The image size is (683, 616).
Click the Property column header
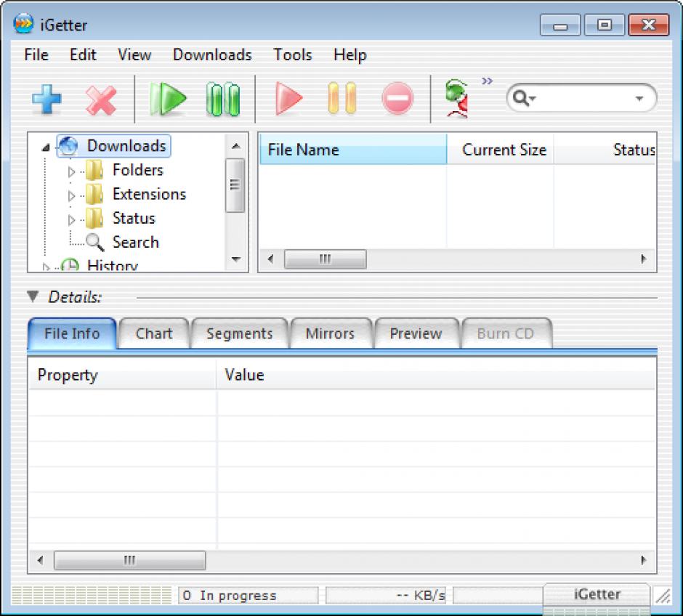(122, 374)
